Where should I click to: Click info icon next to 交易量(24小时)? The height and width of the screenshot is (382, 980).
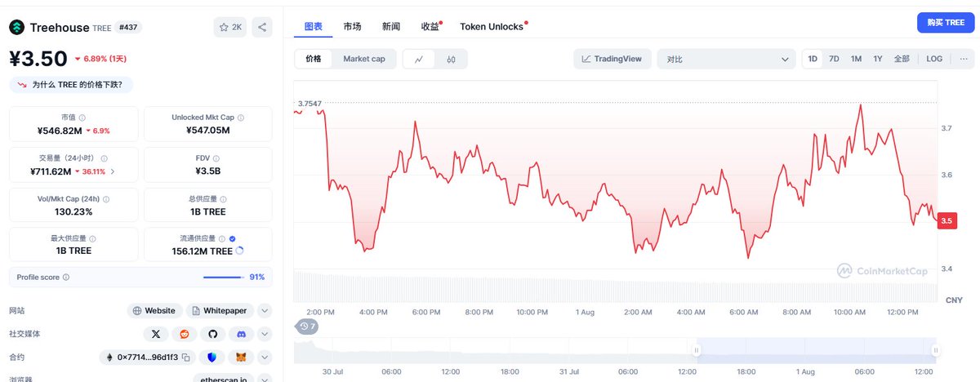(104, 158)
